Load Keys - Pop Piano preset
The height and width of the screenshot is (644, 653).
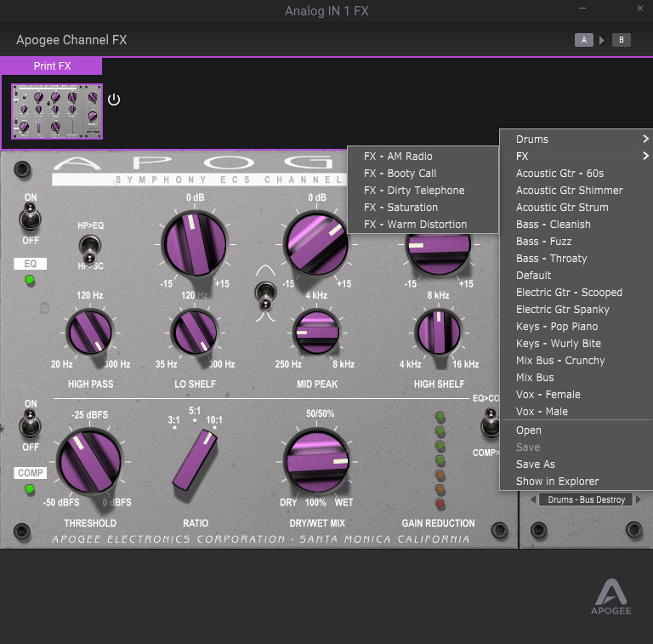coord(576,327)
